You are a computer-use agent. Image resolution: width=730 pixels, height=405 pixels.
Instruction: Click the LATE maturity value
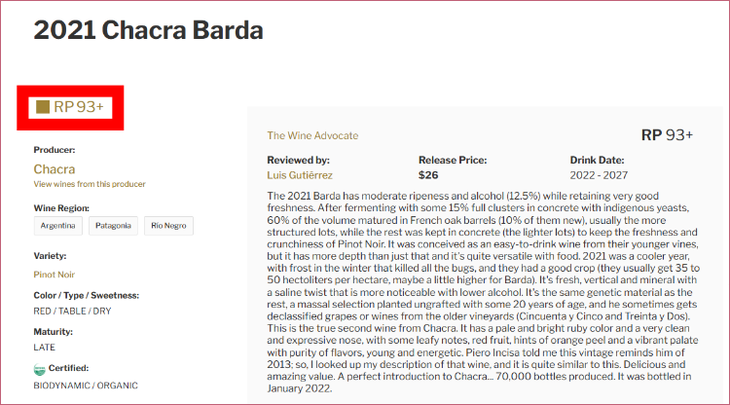tap(46, 346)
